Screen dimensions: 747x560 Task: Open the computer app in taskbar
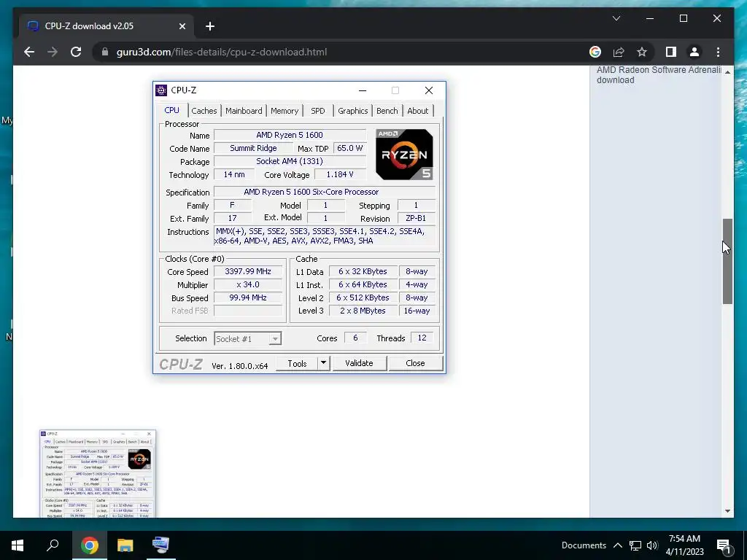coord(160,545)
